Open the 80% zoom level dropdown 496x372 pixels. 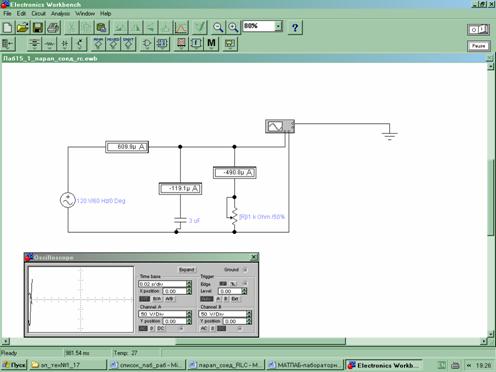[x=278, y=26]
